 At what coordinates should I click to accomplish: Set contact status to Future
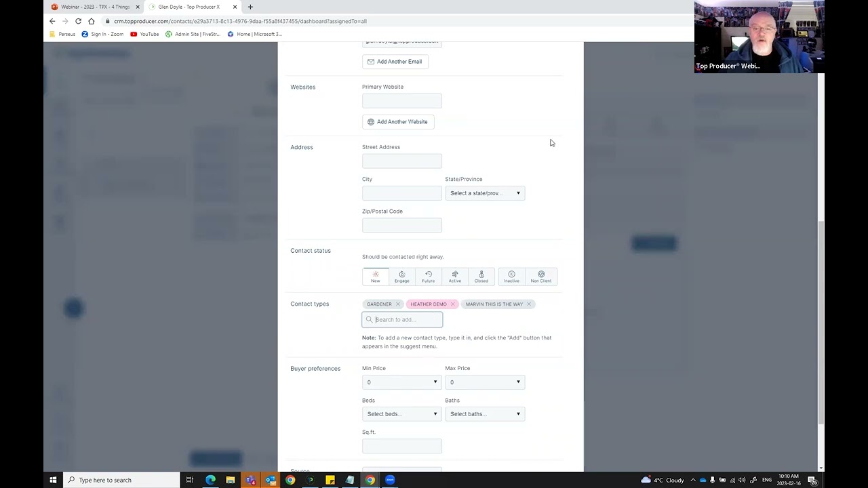429,277
